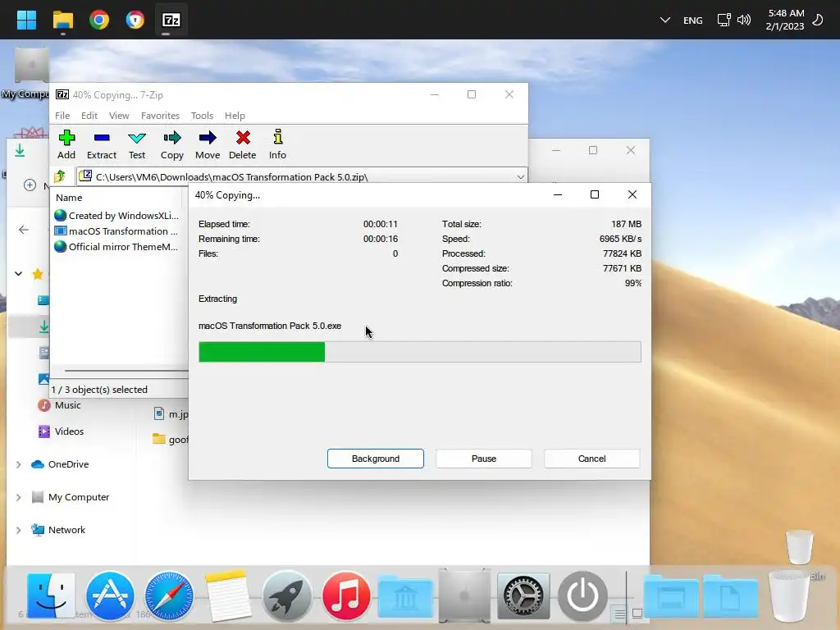Show hidden tray icons chevron
Image resolution: width=840 pixels, height=630 pixels.
664,20
